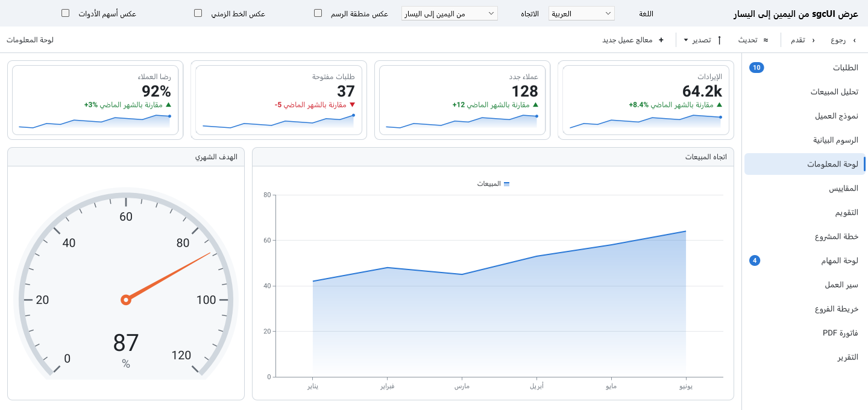Click the الهدف الشهري panel header
This screenshot has width=868, height=410.
click(x=126, y=157)
